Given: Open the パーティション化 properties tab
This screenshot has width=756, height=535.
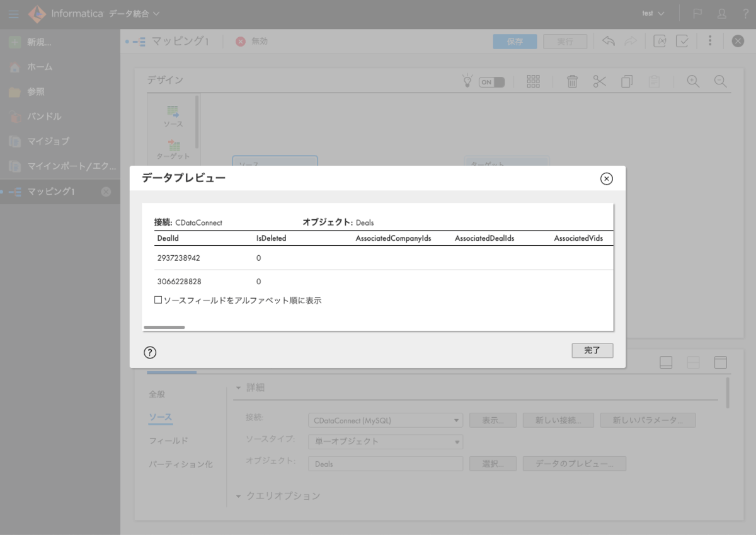Looking at the screenshot, I should (x=181, y=464).
